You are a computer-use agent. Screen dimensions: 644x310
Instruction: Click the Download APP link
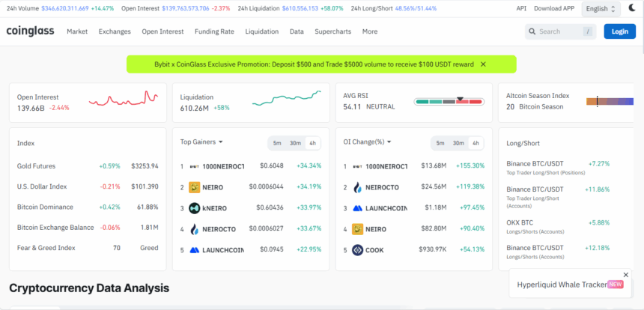pyautogui.click(x=554, y=8)
